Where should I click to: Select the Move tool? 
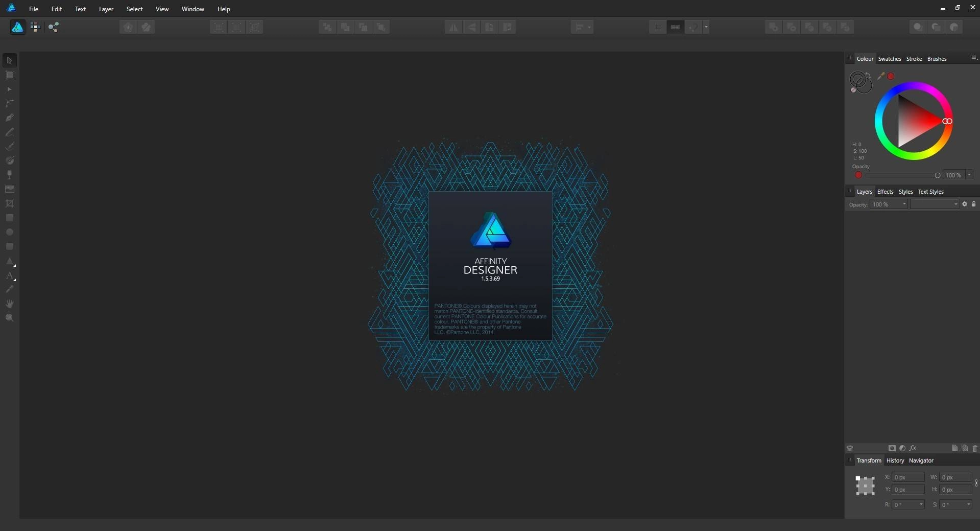(x=9, y=60)
